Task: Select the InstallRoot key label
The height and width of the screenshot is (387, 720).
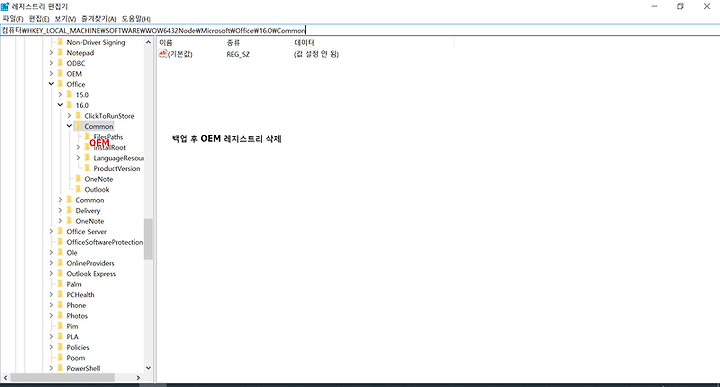Action: click(110, 147)
